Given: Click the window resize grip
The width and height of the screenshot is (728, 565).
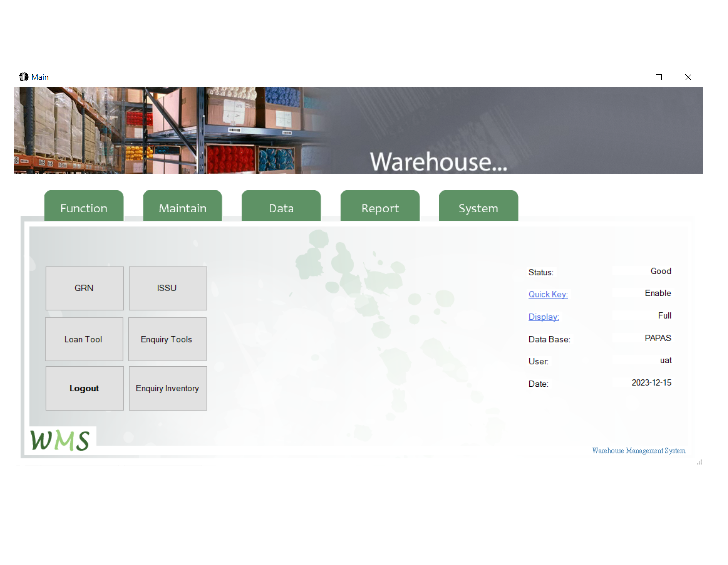Looking at the screenshot, I should click(x=700, y=462).
